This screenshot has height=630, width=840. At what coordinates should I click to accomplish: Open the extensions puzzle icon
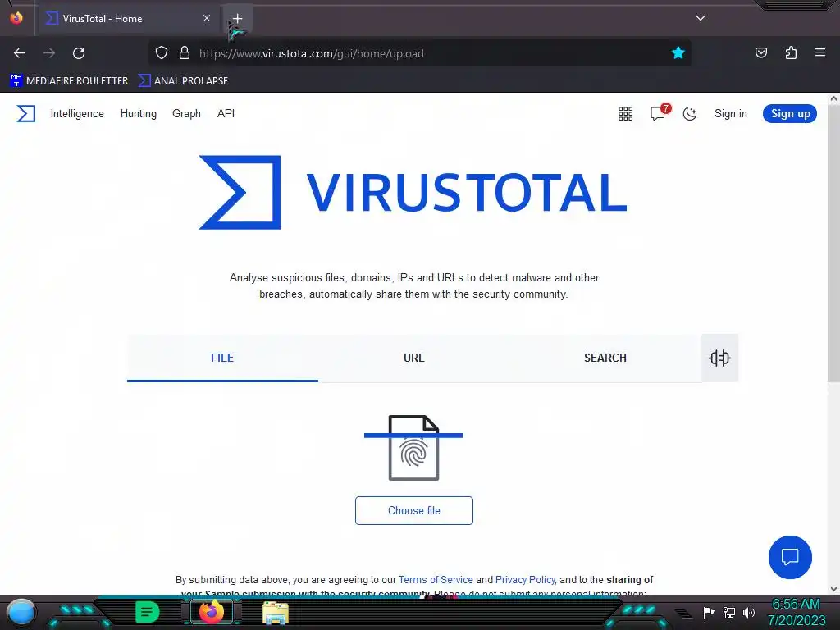click(x=791, y=52)
